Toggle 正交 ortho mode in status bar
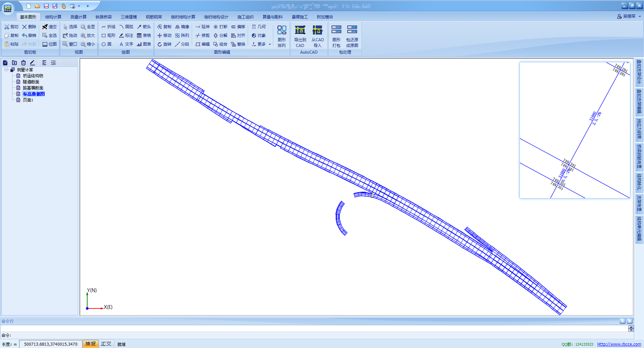Screen dimensions: 644x348 (106, 344)
